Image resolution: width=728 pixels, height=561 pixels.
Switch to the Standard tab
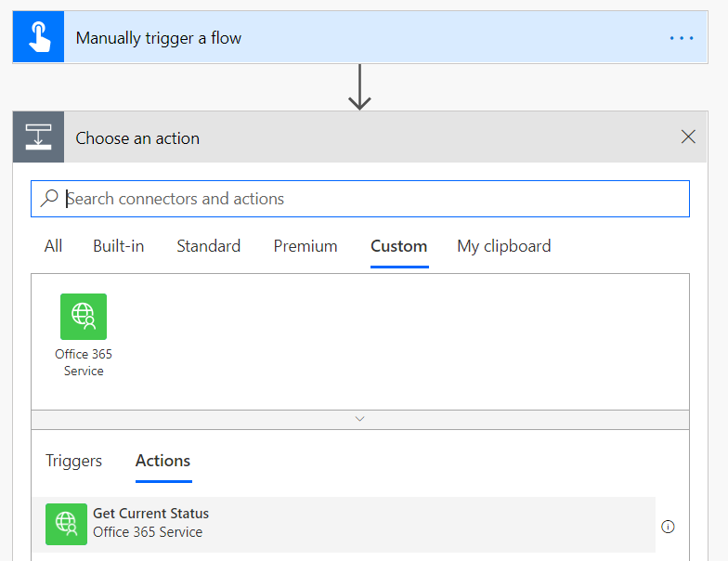click(208, 246)
